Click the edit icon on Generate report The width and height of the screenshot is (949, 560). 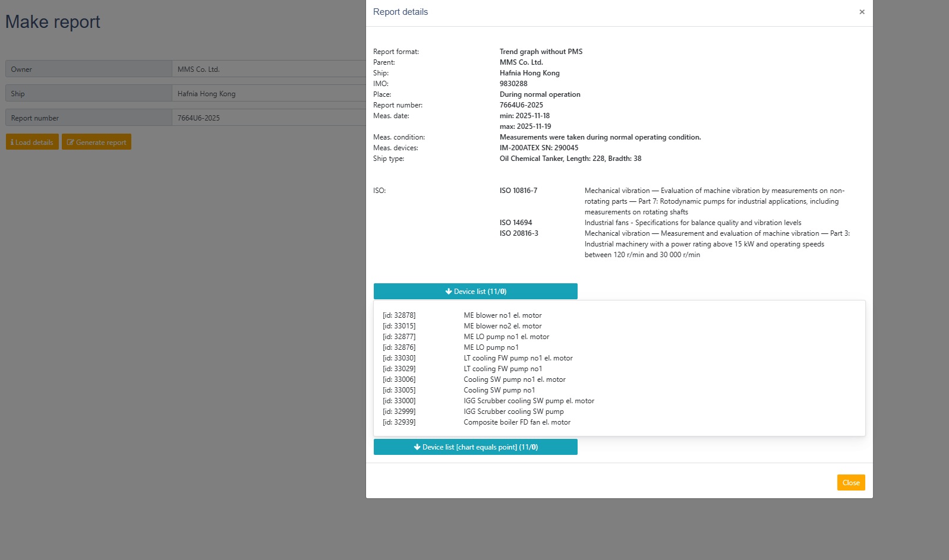[x=70, y=143]
